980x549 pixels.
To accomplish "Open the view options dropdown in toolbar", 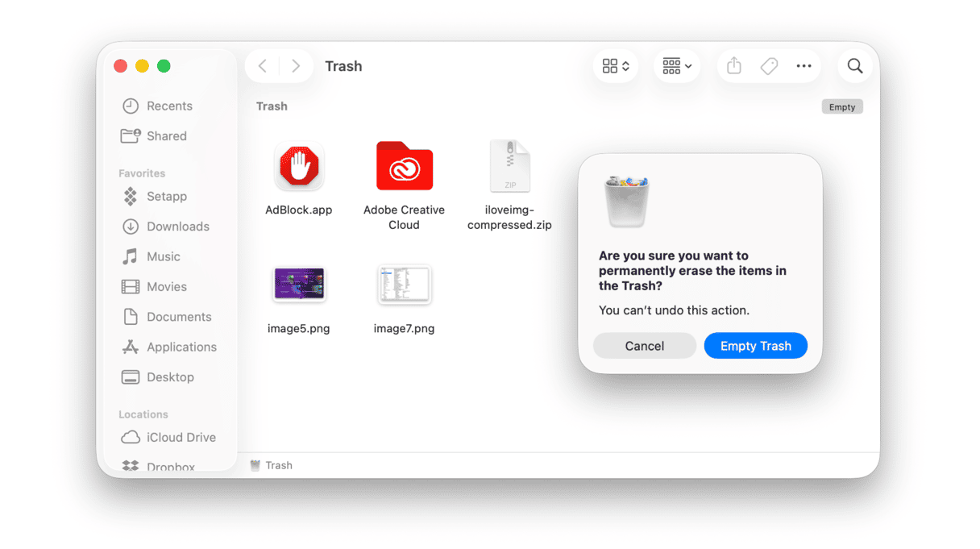I will [x=615, y=65].
